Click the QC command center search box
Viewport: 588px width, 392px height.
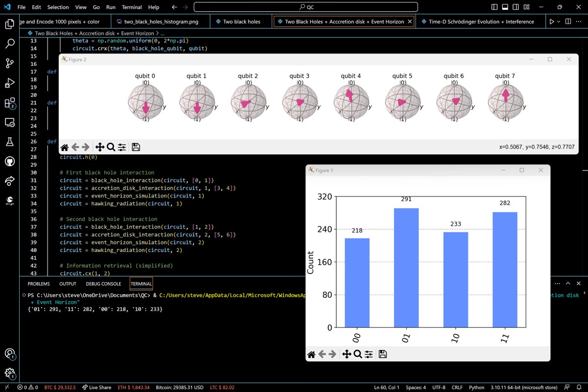coord(306,7)
